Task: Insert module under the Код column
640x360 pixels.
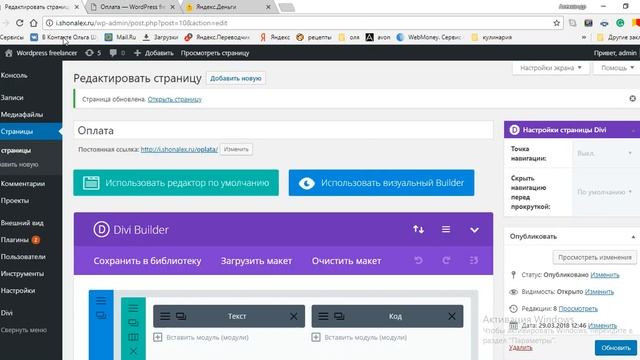Action: pos(359,338)
